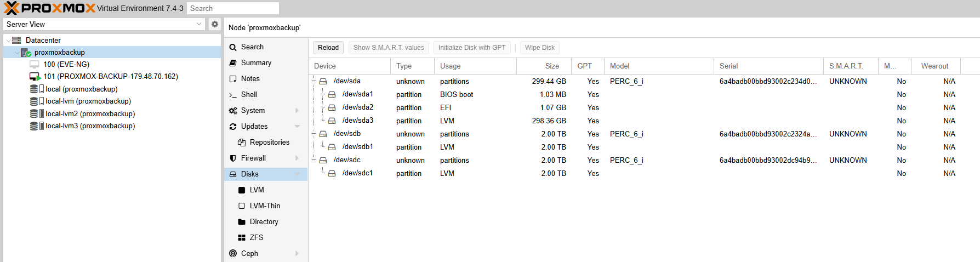Click the Firewall shield icon
Viewport: 980px width, 262px height.
[x=233, y=158]
